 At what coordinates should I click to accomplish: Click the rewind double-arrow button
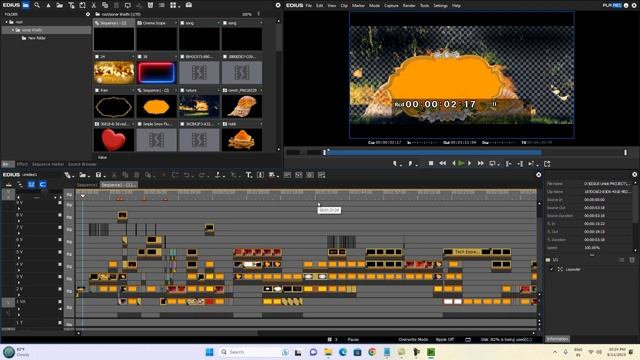click(x=442, y=163)
